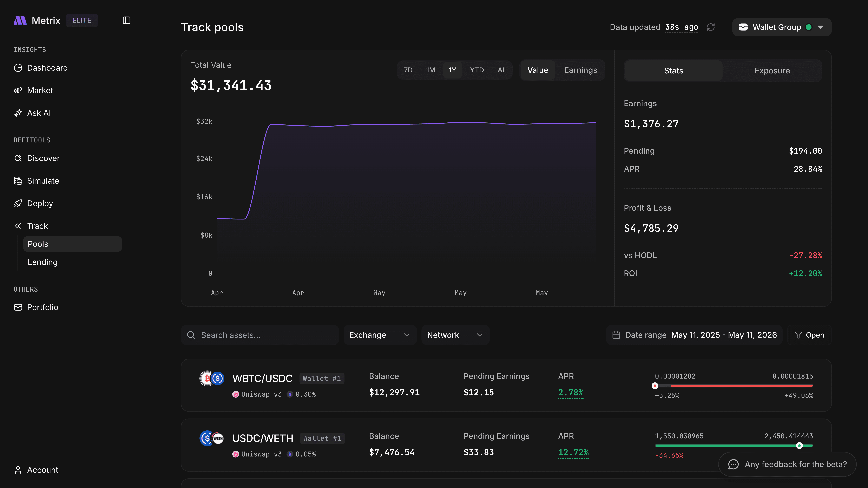Select the YTD time range

pyautogui.click(x=477, y=70)
